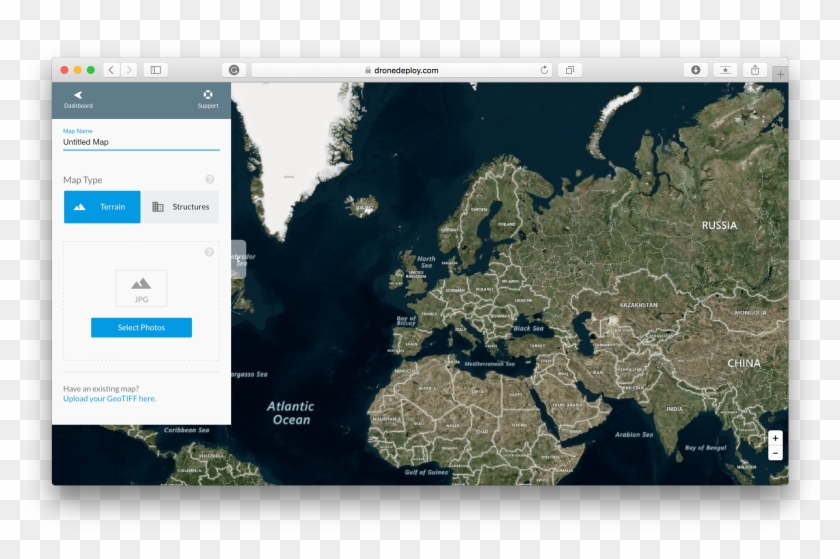Open Safari downloads list
Screen dimensions: 840x559
click(696, 70)
